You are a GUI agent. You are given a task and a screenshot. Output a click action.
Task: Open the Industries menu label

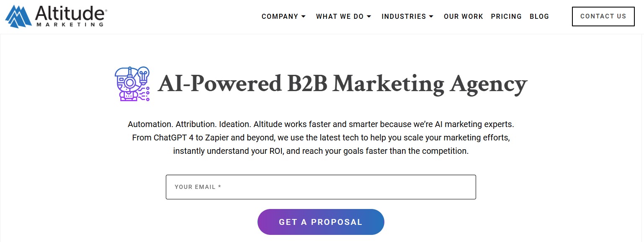tap(404, 17)
